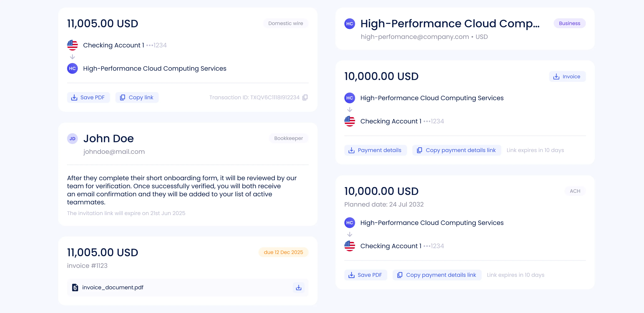The height and width of the screenshot is (313, 644).
Task: Click the HC avatar beside the truncated company title
Action: click(x=350, y=24)
